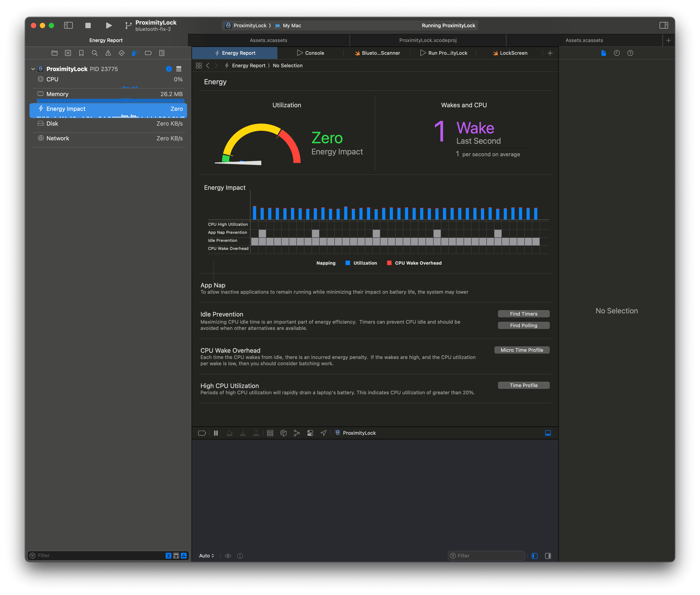Open the Auto variables view dropdown
Screen dimensions: 700x595
coord(206,555)
